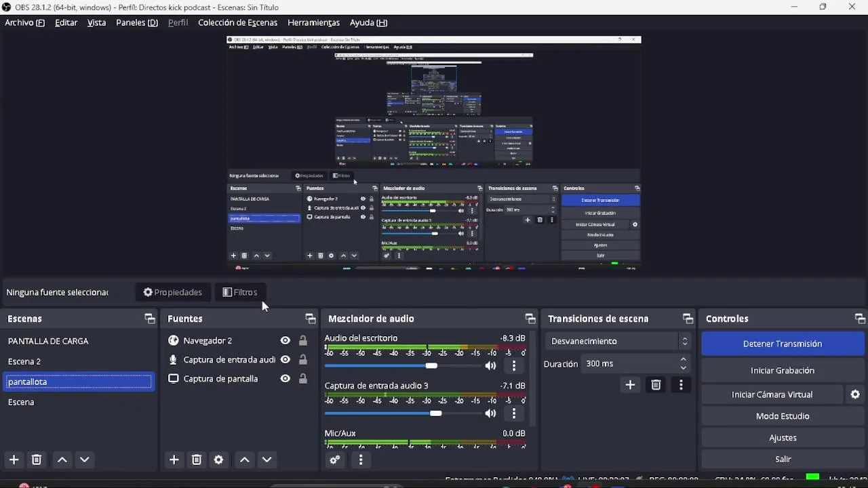Select PANTALLA DE CARGA scene
This screenshot has width=868, height=488.
click(79, 341)
